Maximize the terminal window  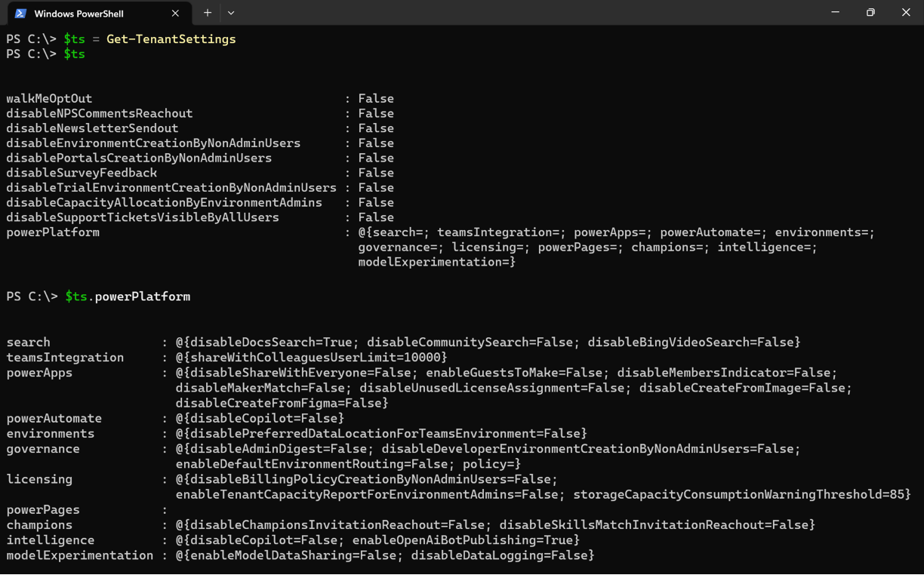[x=870, y=12]
